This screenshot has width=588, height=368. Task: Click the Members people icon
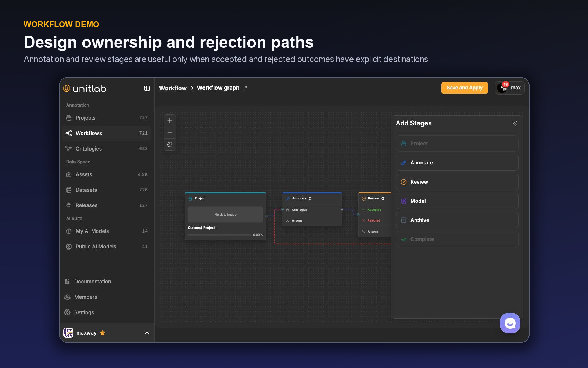(67, 297)
